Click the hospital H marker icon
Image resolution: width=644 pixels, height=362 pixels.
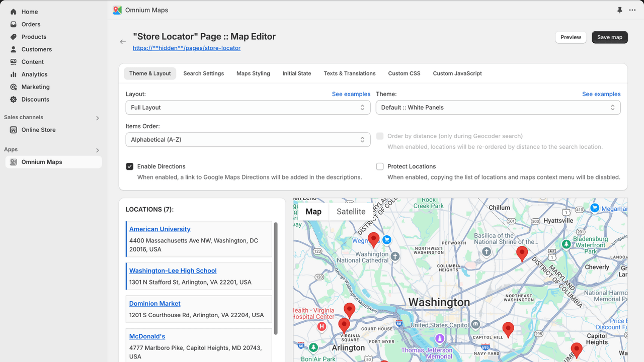[321, 327]
